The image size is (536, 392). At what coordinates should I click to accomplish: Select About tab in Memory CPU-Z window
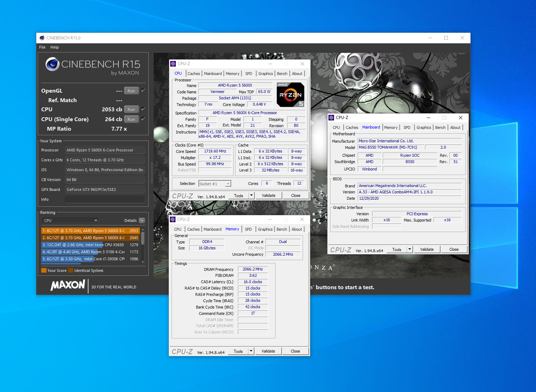click(x=297, y=229)
